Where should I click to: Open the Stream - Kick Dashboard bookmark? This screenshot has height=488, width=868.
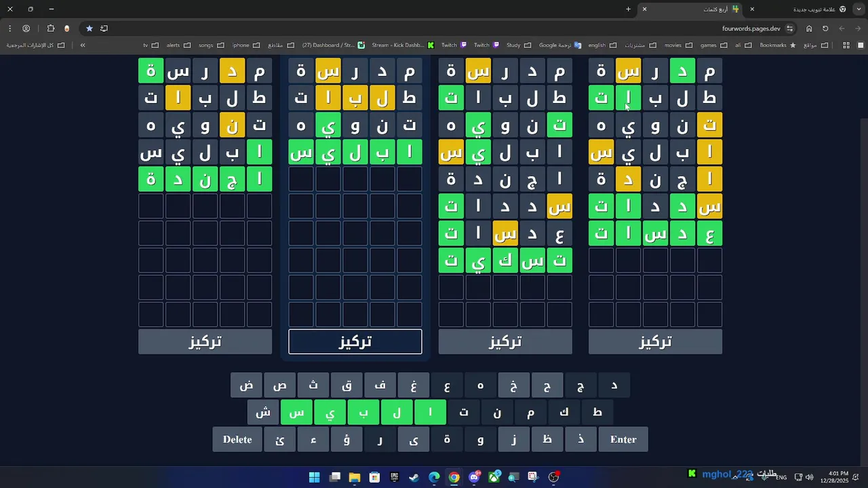(403, 45)
